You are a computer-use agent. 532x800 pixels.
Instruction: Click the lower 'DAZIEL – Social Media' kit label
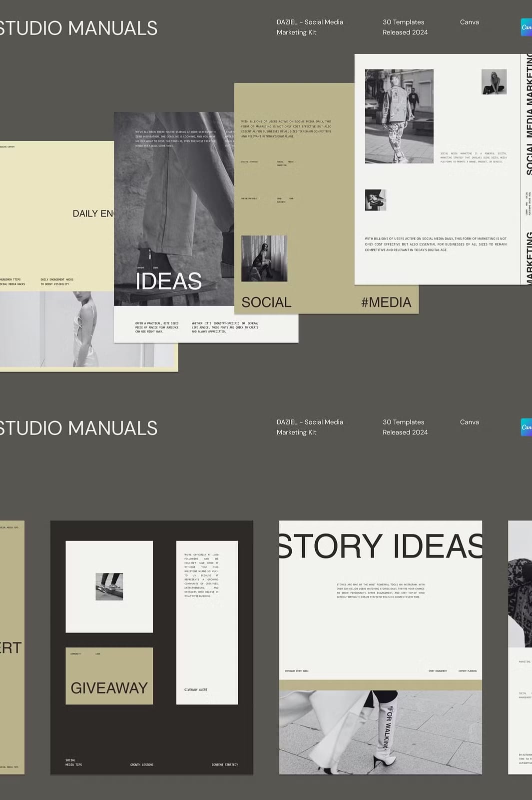pos(310,422)
